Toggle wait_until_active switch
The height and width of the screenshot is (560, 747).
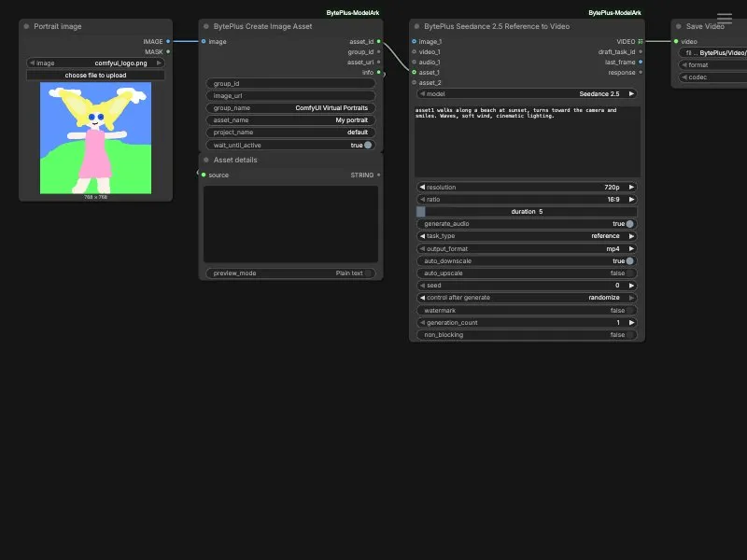coord(368,146)
